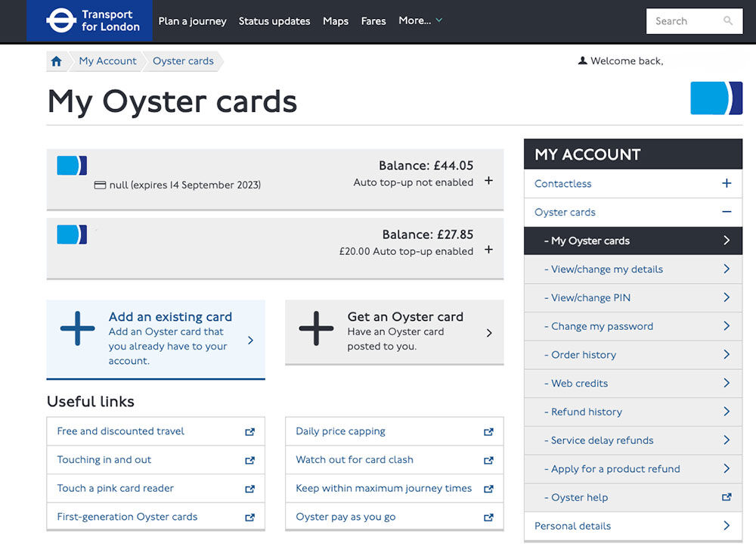The image size is (756, 544).
Task: Click the external link icon for Touching in and out
Action: click(x=249, y=460)
